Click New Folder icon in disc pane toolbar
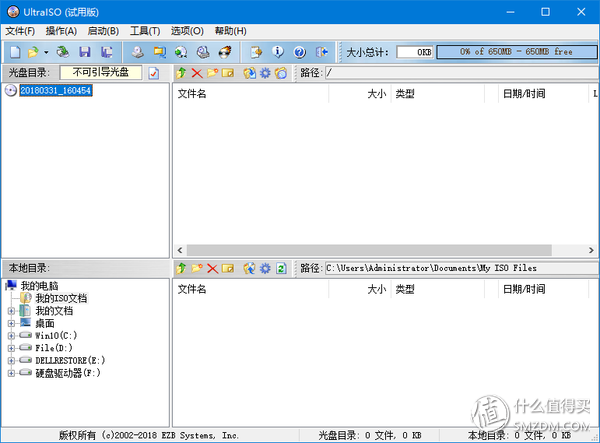 click(x=212, y=73)
